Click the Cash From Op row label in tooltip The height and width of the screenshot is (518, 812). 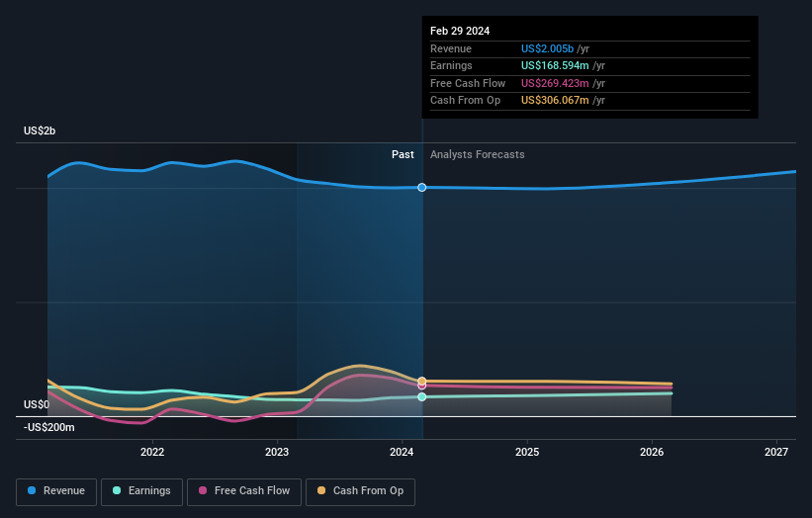[465, 101]
